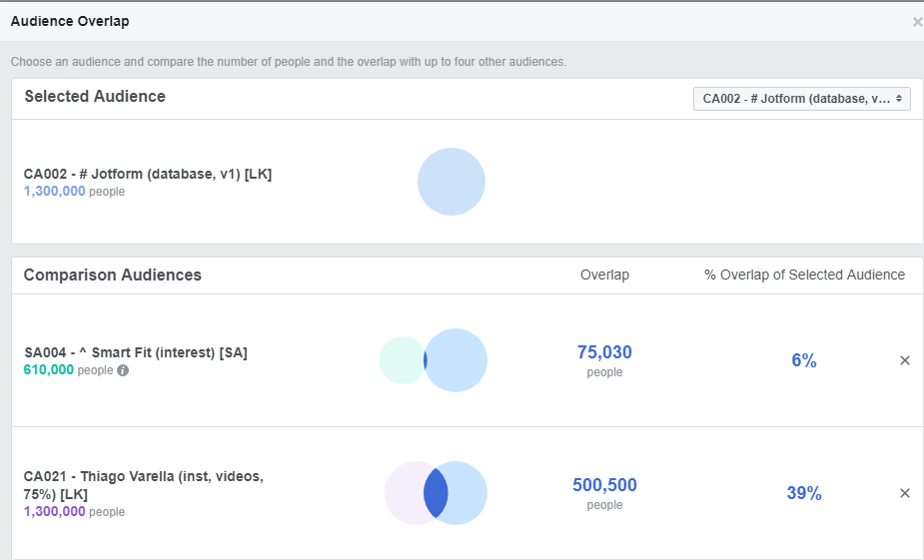
Task: Click the % Overlap of Selected Audience header
Action: pyautogui.click(x=804, y=275)
